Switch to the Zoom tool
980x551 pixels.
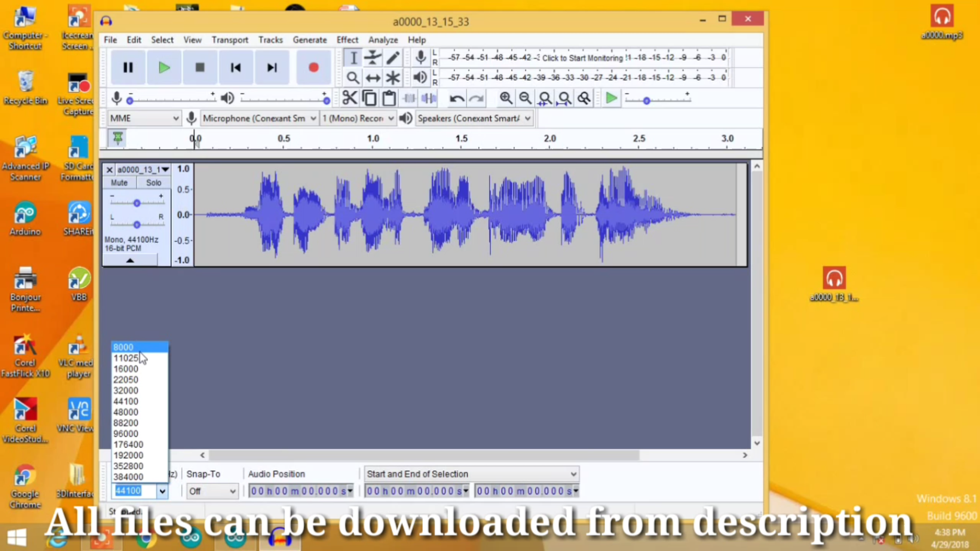click(x=353, y=77)
